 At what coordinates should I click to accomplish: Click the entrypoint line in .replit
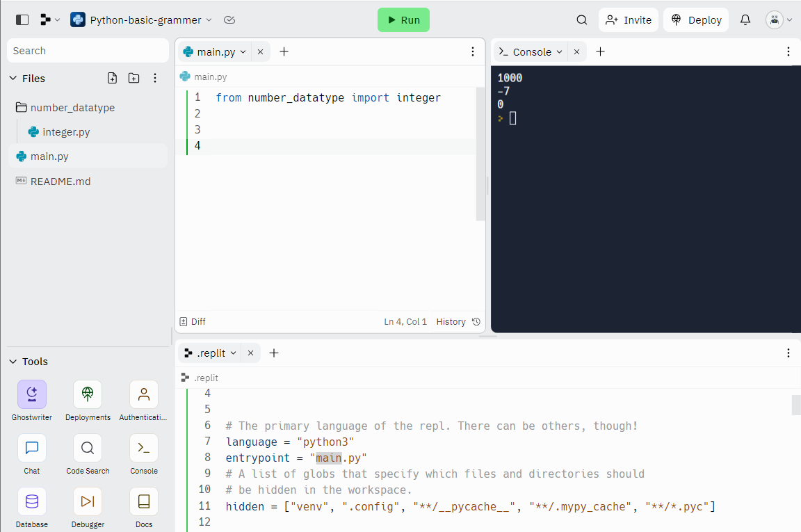pyautogui.click(x=296, y=458)
